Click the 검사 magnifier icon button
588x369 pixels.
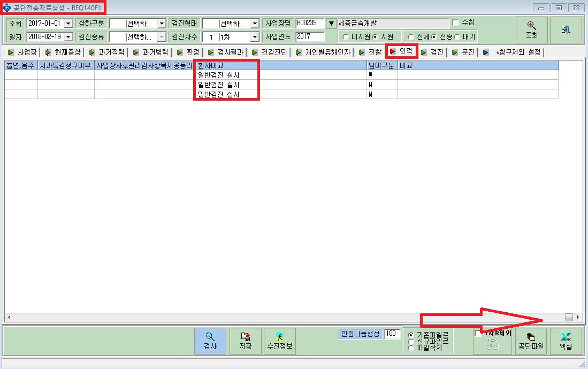[210, 341]
